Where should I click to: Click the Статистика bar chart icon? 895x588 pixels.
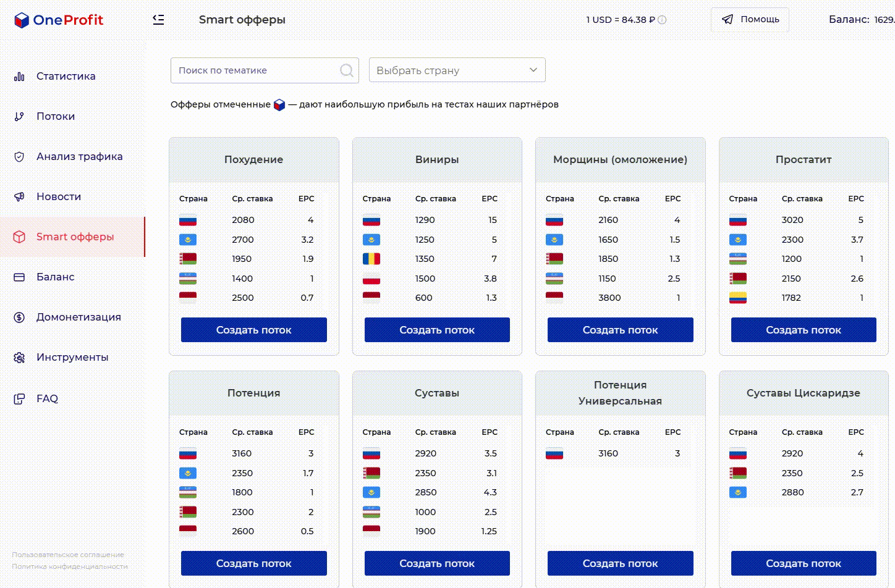pos(19,77)
